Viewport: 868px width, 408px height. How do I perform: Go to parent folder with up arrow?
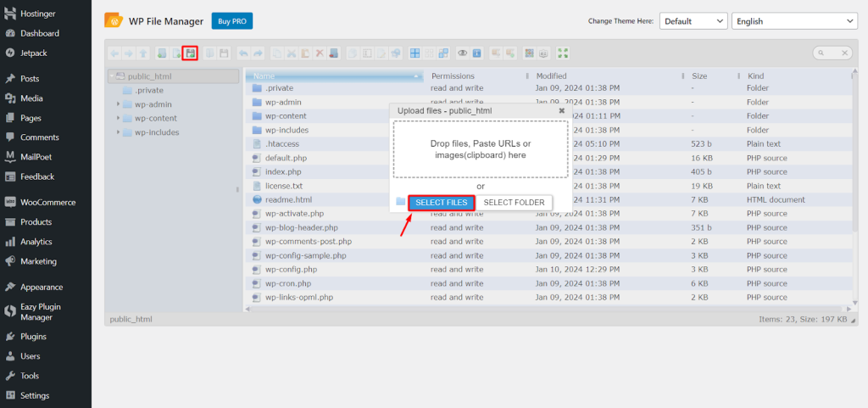pyautogui.click(x=142, y=53)
